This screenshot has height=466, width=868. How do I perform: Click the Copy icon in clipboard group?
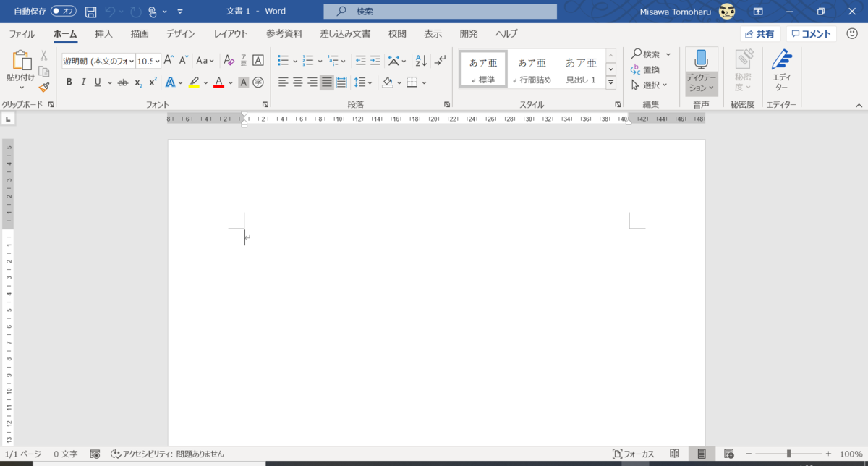coord(43,71)
